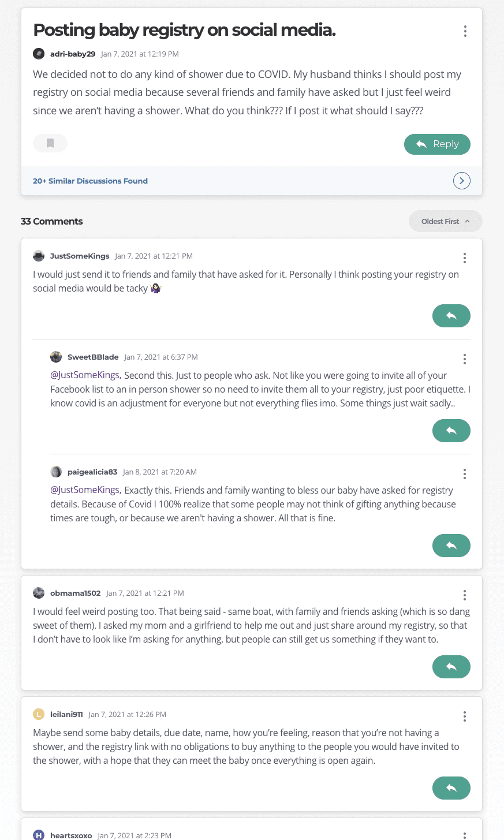This screenshot has height=840, width=504.
Task: Open the three-dot menu on JustSomeKings comment
Action: point(464,258)
